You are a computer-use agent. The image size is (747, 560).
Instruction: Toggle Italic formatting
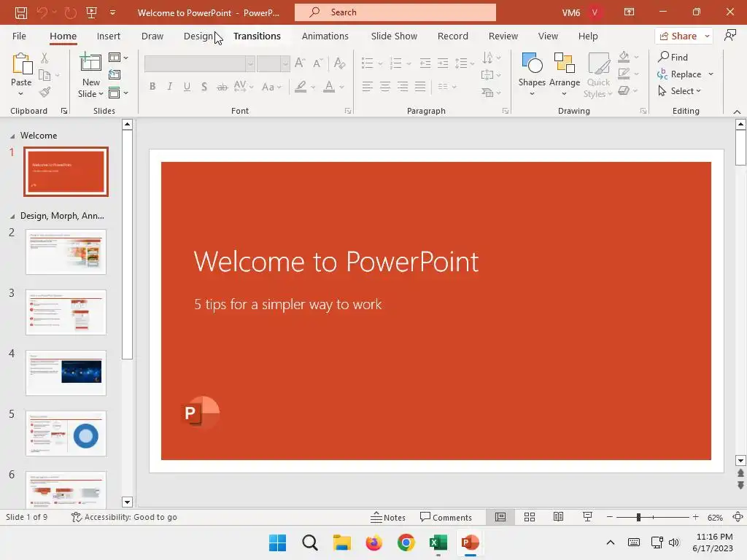point(169,87)
